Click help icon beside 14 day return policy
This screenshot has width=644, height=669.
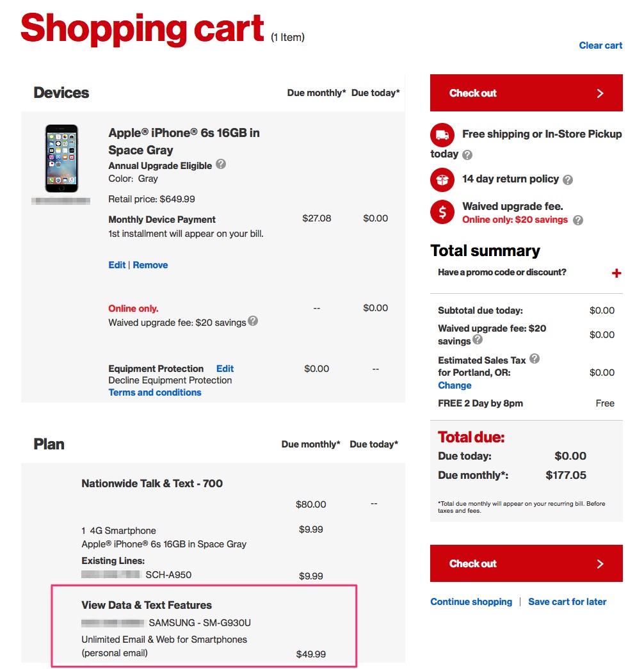tap(567, 180)
